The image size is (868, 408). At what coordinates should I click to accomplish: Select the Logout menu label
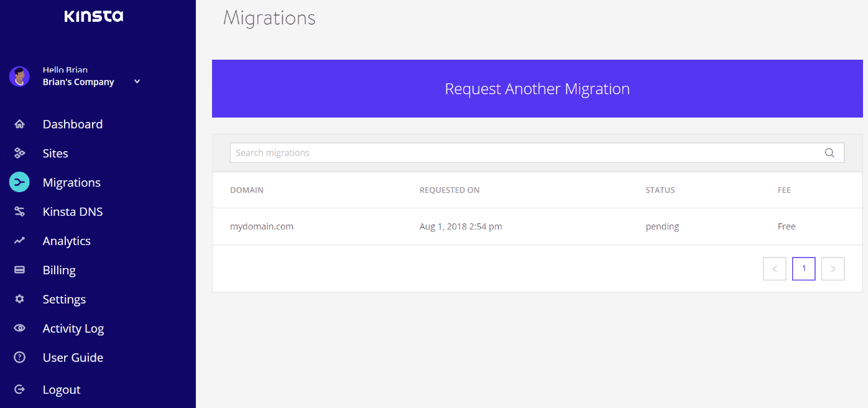pyautogui.click(x=62, y=390)
